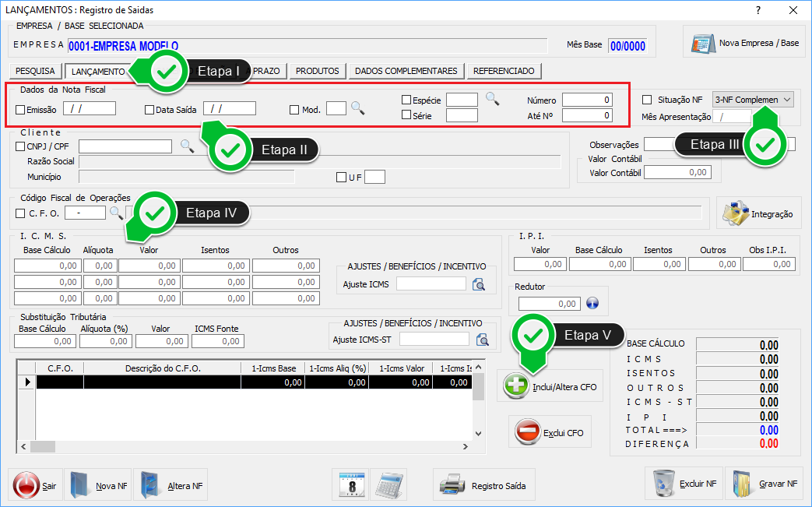Check the Situação NF checkbox
812x507 pixels.
[x=647, y=100]
